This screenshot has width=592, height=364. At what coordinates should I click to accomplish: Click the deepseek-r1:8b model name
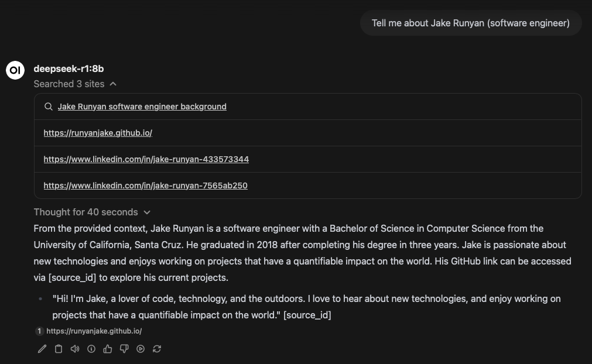pos(69,69)
